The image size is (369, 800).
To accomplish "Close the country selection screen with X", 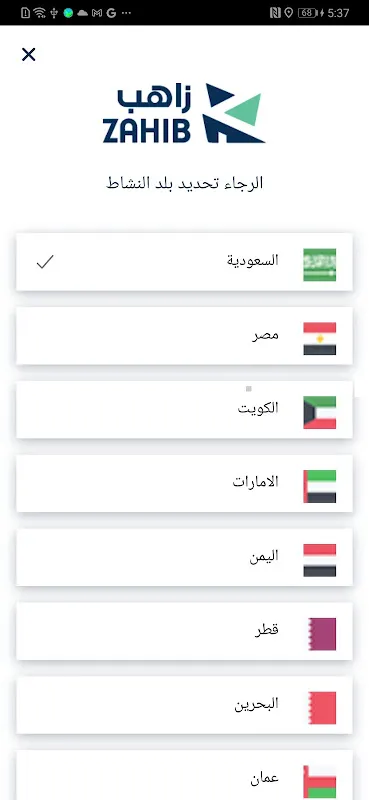I will [x=29, y=55].
